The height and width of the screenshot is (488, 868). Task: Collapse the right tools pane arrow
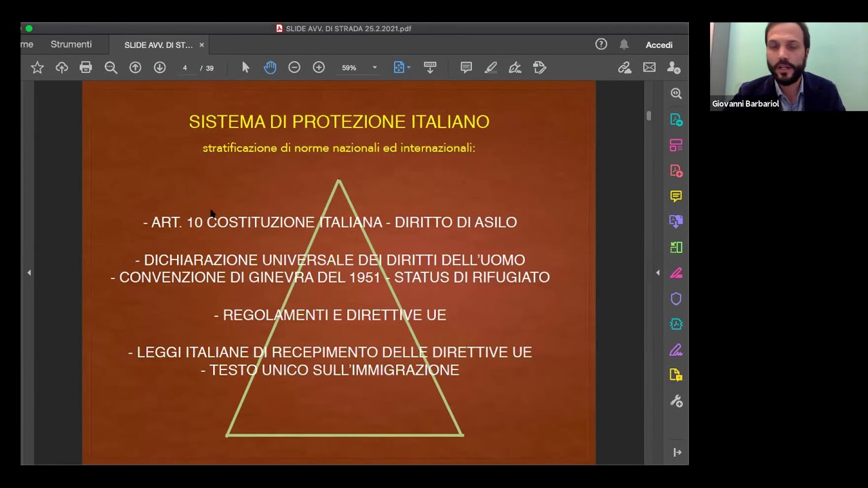[677, 452]
